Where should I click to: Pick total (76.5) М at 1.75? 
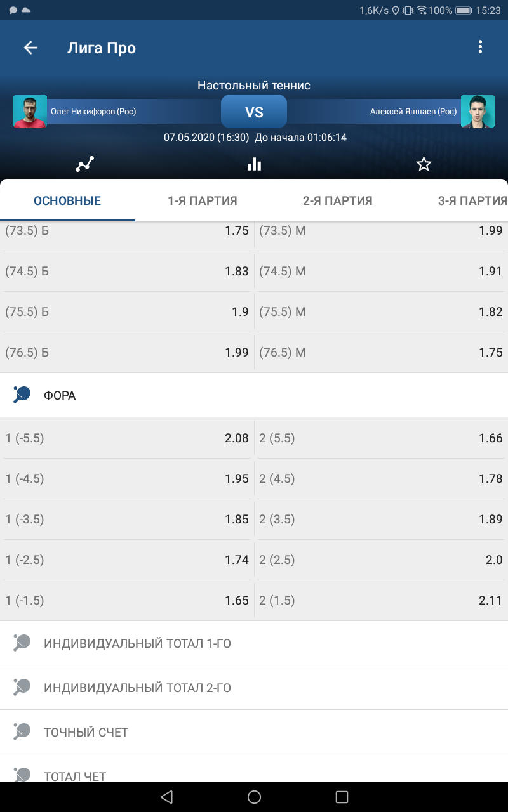pos(381,353)
